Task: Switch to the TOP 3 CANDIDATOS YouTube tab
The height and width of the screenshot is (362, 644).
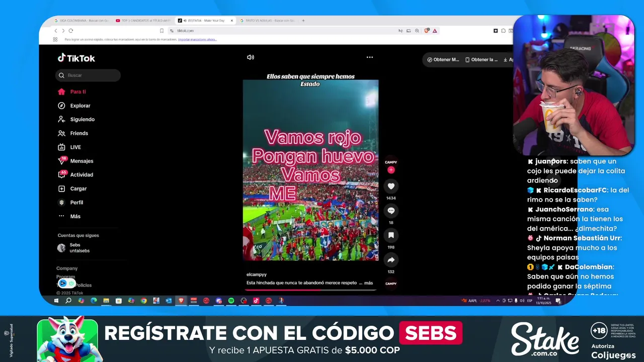Action: pyautogui.click(x=142, y=21)
